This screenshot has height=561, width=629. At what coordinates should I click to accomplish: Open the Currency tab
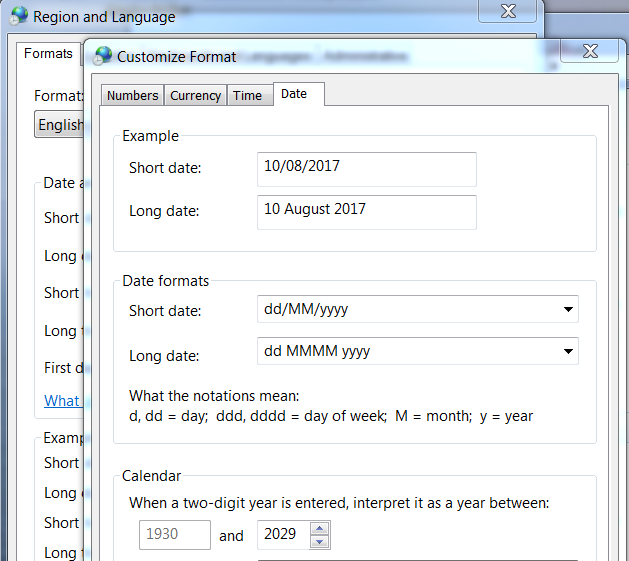pos(195,96)
